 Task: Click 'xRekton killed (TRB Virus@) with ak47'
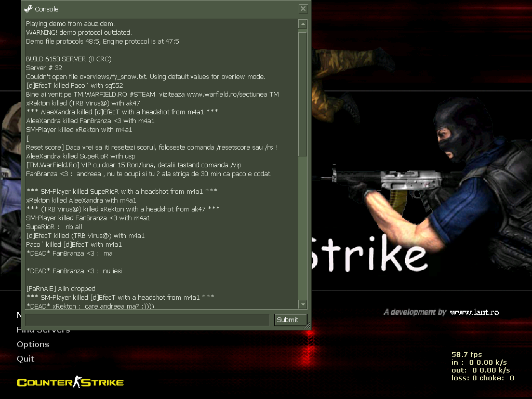[83, 103]
